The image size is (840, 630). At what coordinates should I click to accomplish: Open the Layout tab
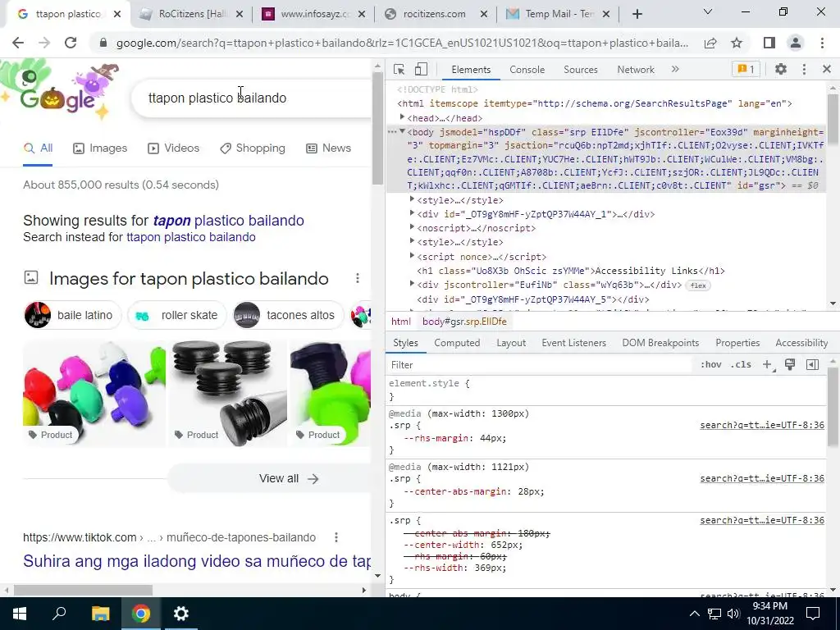coord(510,343)
